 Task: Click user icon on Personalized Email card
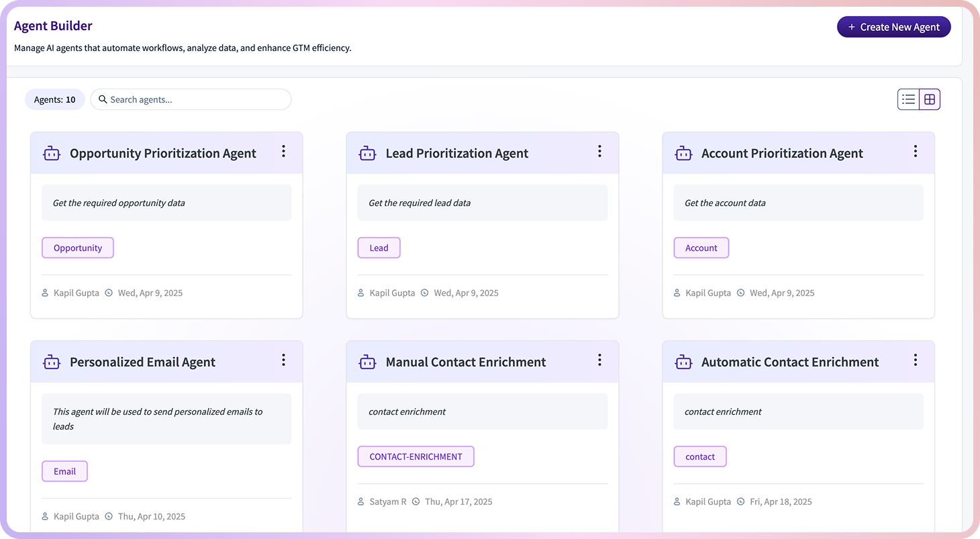pos(46,516)
